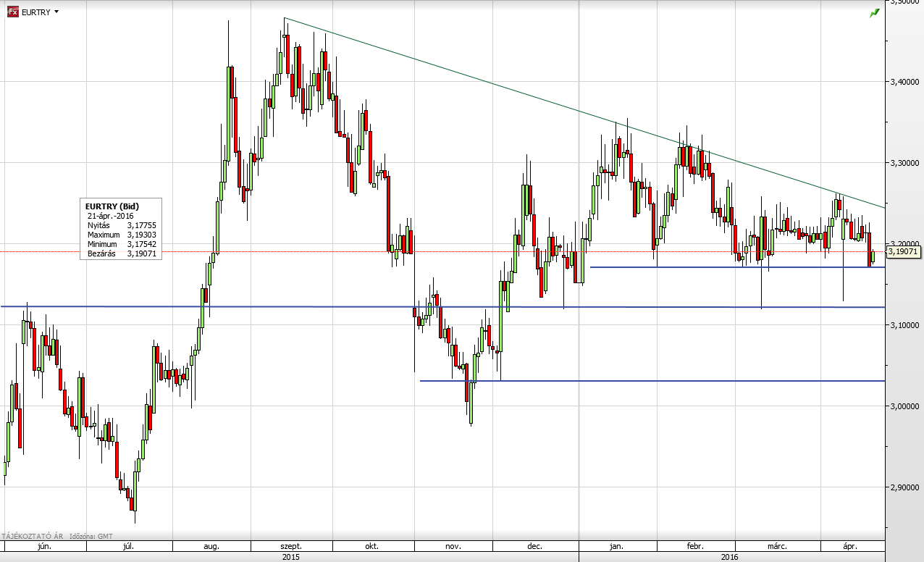Click the szept. month on time axis
Screen dimensions: 924x562
point(290,547)
